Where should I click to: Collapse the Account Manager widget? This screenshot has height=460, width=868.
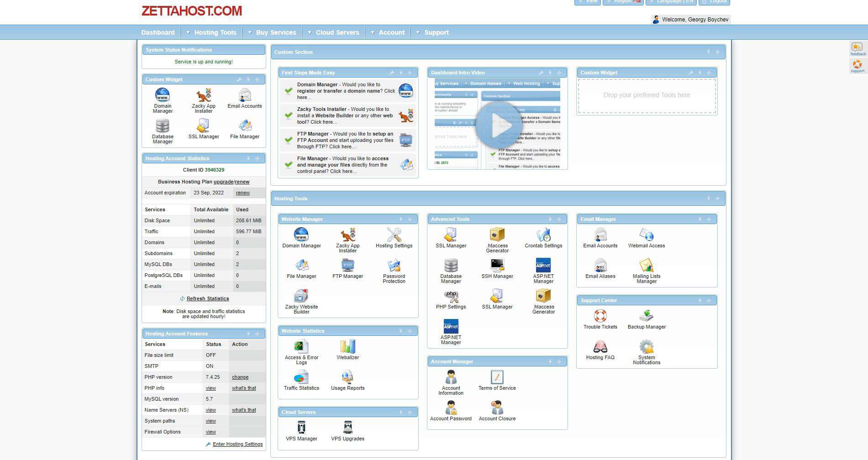click(x=550, y=361)
